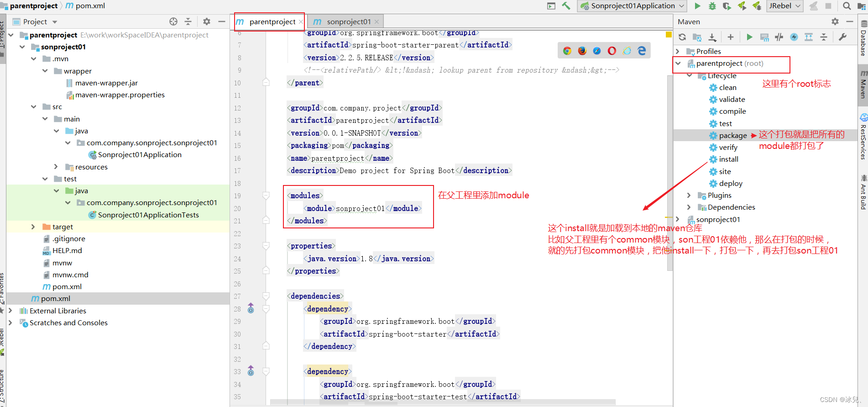Run with JRebel rocket icon

pyautogui.click(x=742, y=6)
